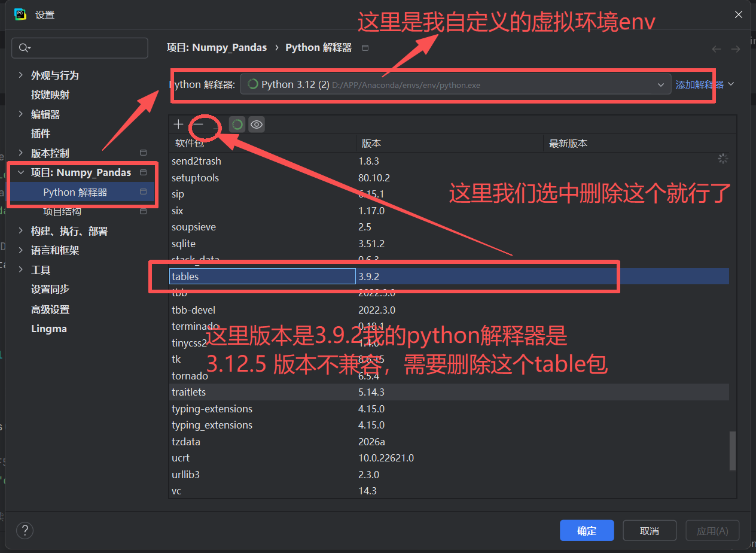Expand the 工具 section

point(21,270)
